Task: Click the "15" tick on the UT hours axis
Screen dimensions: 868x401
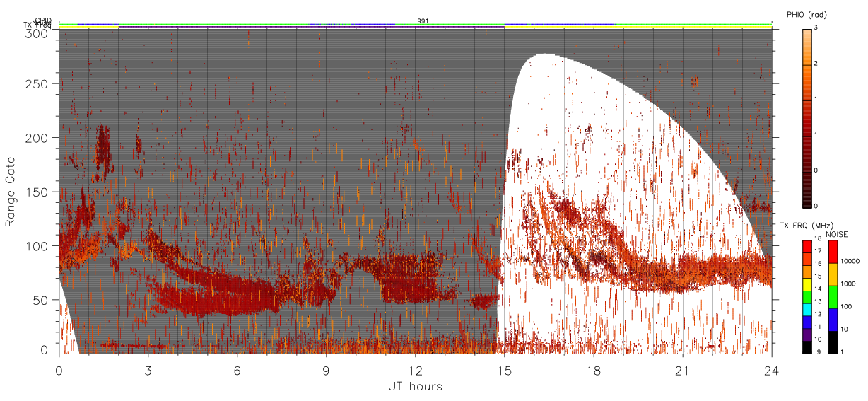Action: click(x=504, y=369)
